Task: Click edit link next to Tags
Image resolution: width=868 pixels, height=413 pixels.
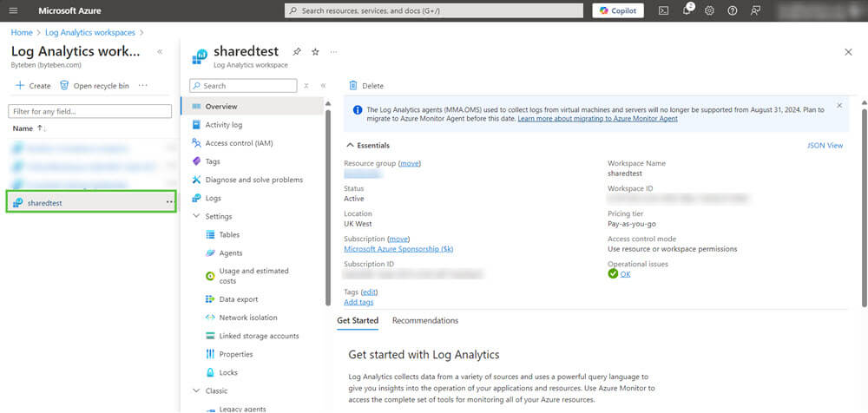Action: coord(369,292)
